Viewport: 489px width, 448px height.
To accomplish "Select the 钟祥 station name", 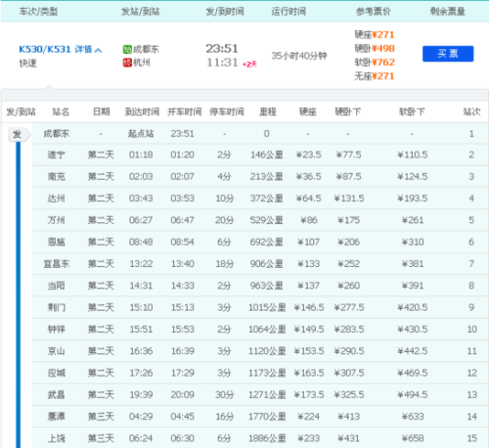I will 57,330.
